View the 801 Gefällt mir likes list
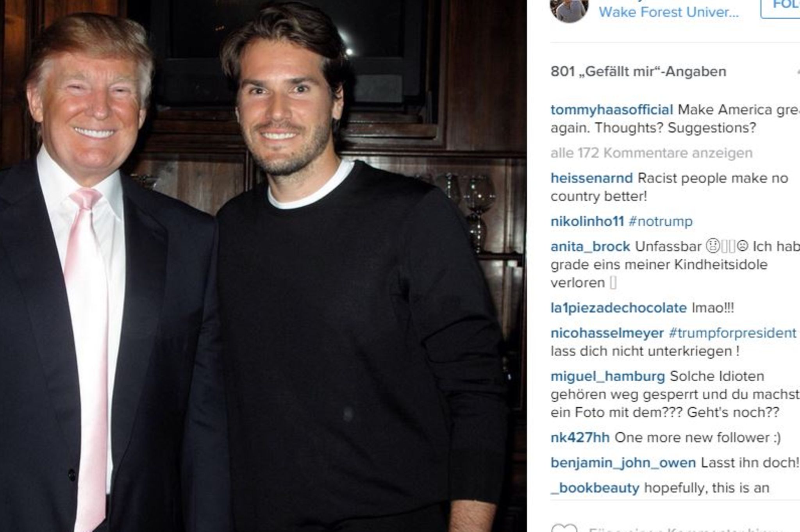Image resolution: width=800 pixels, height=532 pixels. [638, 71]
